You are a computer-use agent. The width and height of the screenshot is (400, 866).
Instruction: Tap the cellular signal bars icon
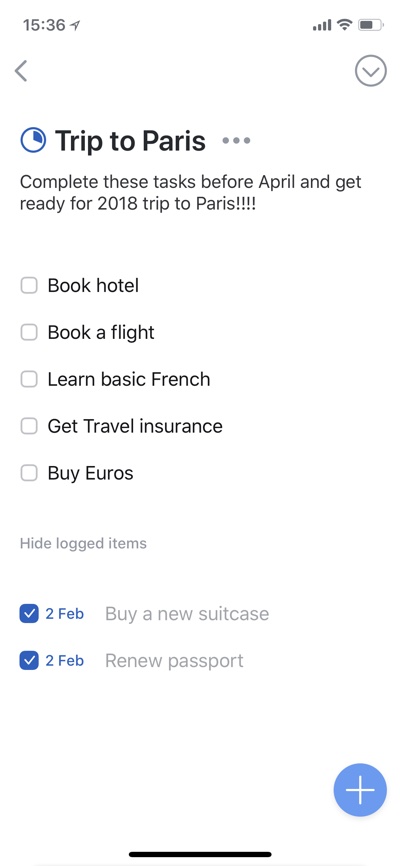point(322,25)
